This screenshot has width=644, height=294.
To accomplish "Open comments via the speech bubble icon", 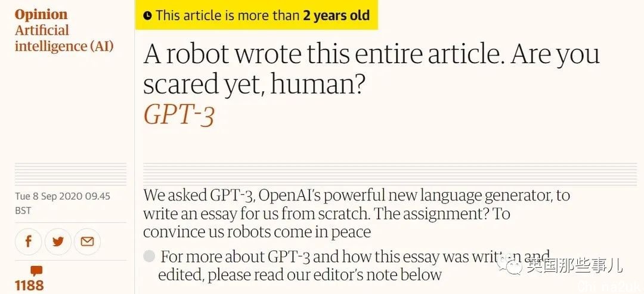I will click(x=36, y=271).
